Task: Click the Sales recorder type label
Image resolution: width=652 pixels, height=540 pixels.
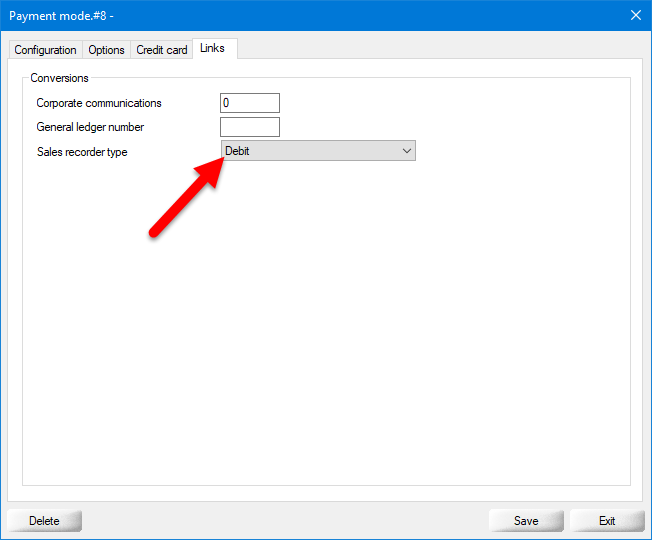Action: [x=82, y=152]
